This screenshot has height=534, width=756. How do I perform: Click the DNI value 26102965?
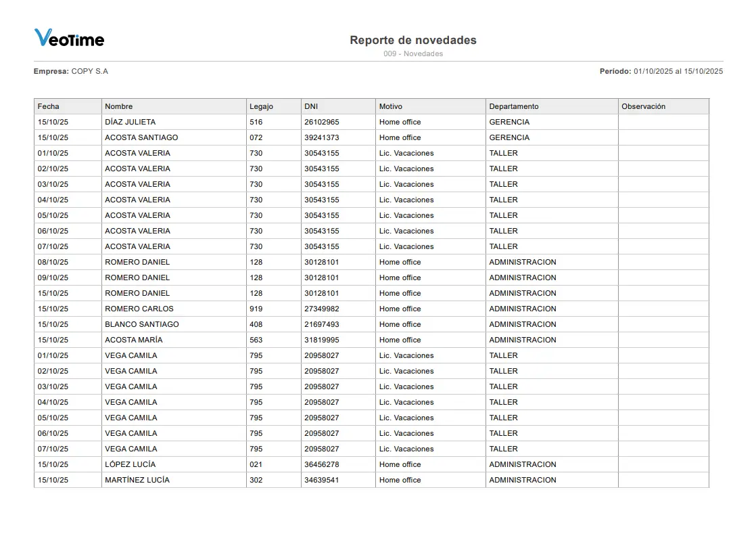pos(323,122)
